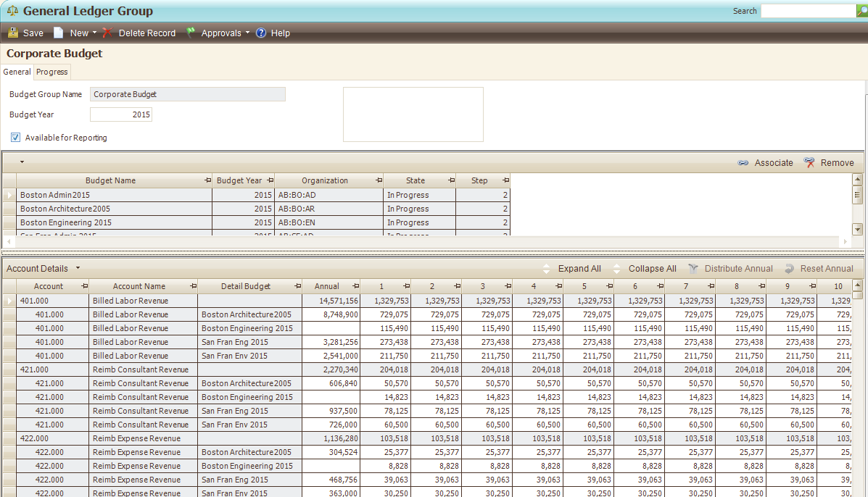Click the Delete Record red X icon

[x=107, y=33]
